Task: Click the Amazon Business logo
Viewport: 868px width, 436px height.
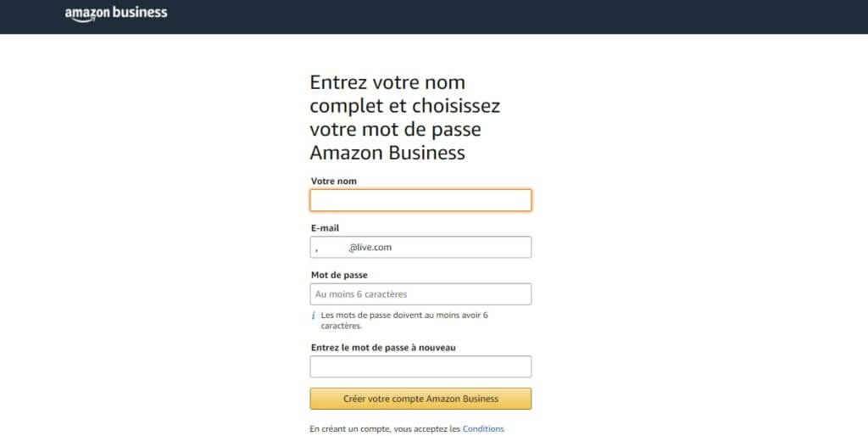Action: (115, 14)
